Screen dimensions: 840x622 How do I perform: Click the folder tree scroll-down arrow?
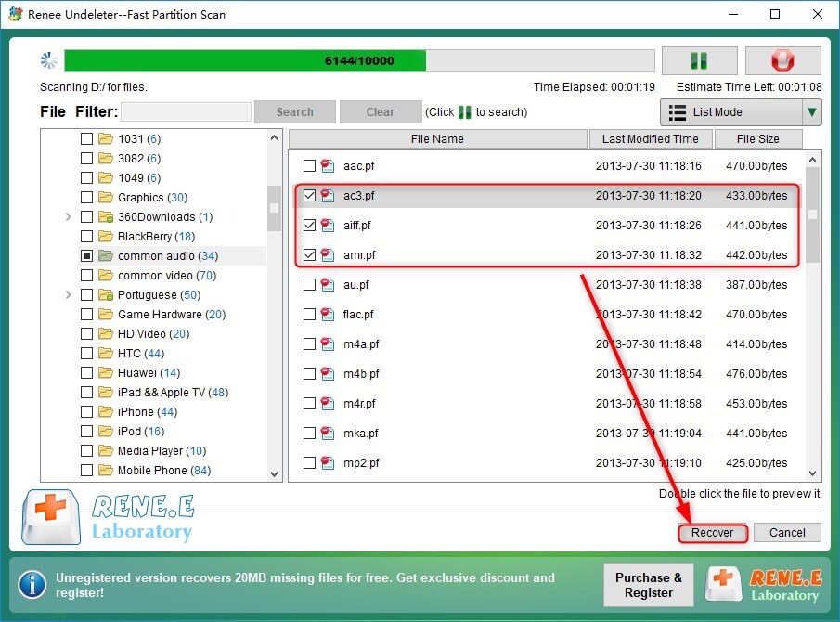(x=275, y=474)
